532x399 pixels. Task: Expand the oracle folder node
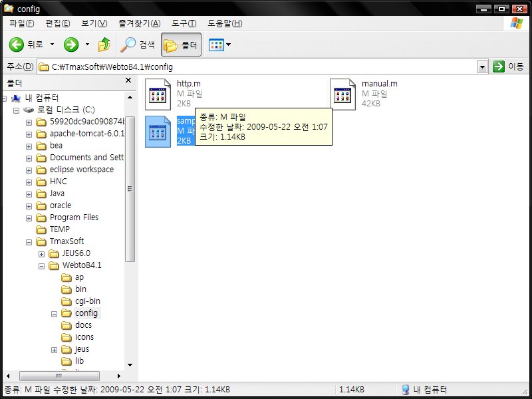coord(29,206)
